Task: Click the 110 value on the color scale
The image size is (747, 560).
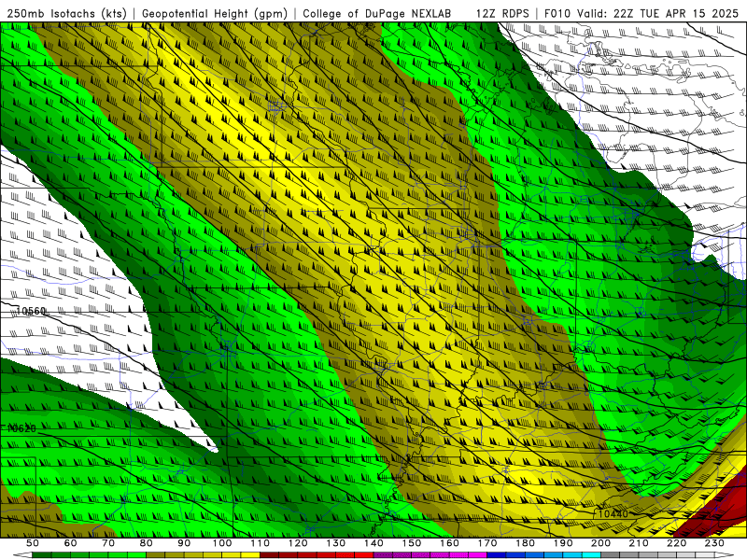Action: [x=260, y=543]
